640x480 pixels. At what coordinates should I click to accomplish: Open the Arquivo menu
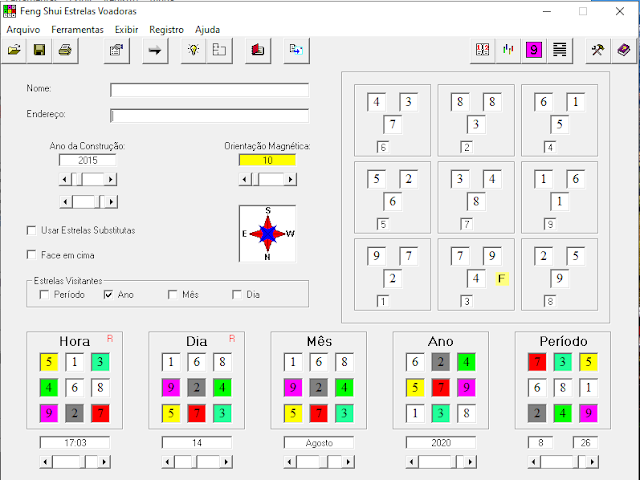pos(23,29)
